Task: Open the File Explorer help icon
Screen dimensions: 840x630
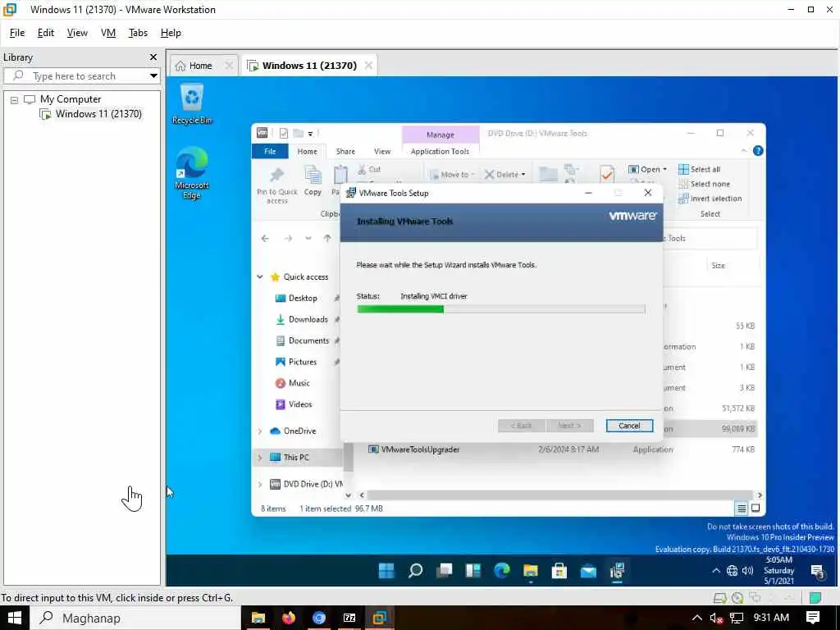Action: [x=758, y=151]
